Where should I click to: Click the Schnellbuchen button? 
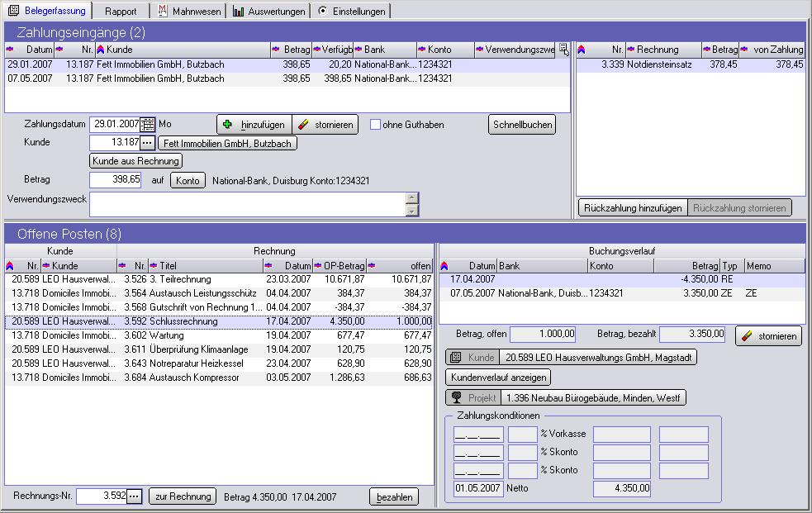pyautogui.click(x=522, y=125)
